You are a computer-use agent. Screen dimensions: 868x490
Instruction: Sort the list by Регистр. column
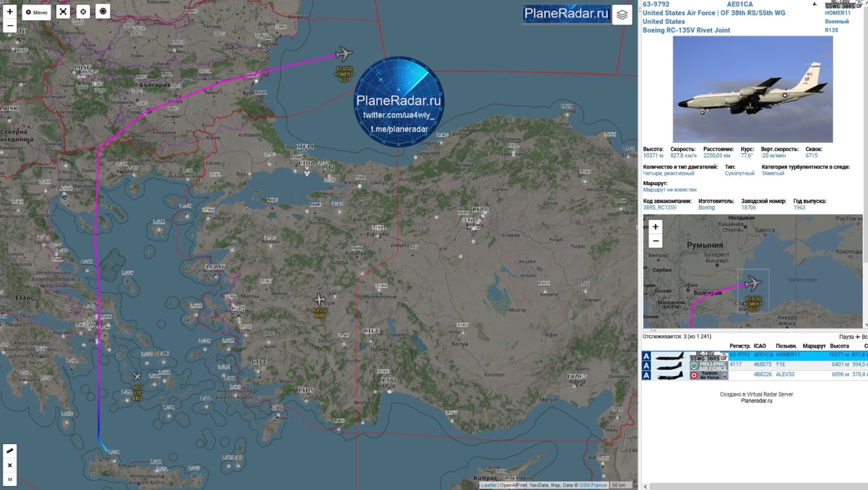[740, 346]
